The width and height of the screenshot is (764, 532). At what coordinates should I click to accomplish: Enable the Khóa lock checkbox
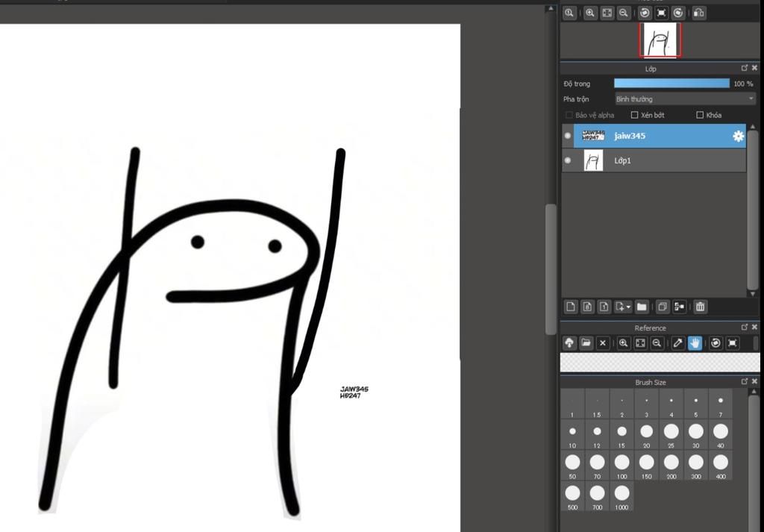point(700,115)
